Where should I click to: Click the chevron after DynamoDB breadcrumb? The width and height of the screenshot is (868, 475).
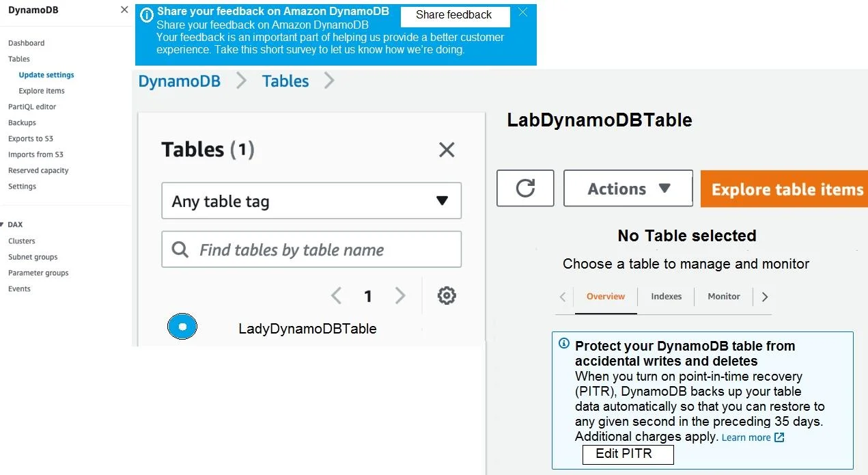click(x=241, y=81)
